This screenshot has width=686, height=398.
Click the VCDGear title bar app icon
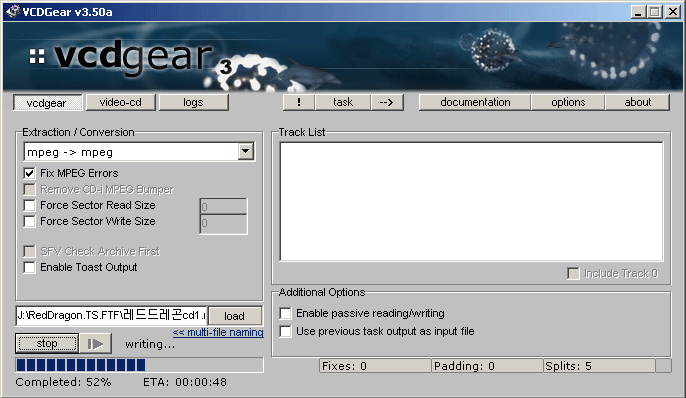[13, 11]
